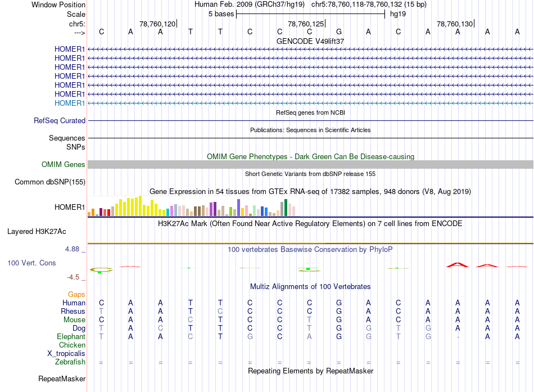Image resolution: width=534 pixels, height=392 pixels.
Task: Click the Layered H3K27Ac track label
Action: click(x=37, y=232)
